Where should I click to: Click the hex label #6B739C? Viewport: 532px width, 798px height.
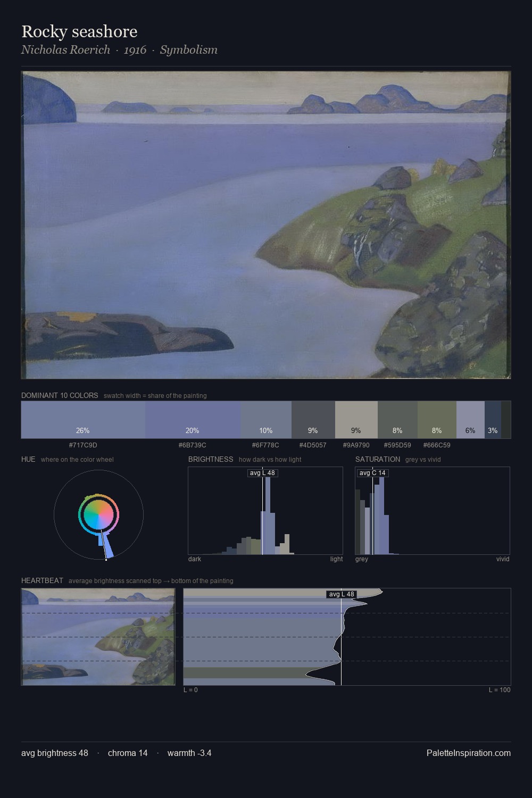coord(193,445)
